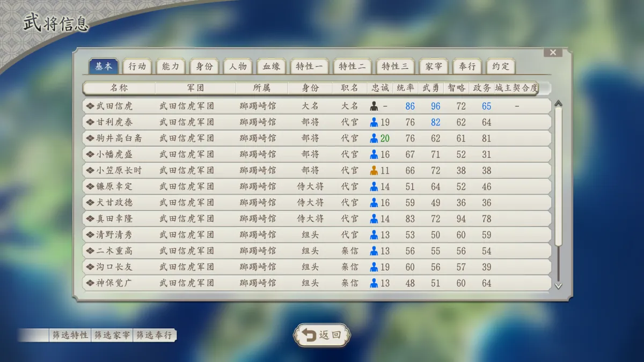
Task: Close the officer info panel
Action: point(553,53)
